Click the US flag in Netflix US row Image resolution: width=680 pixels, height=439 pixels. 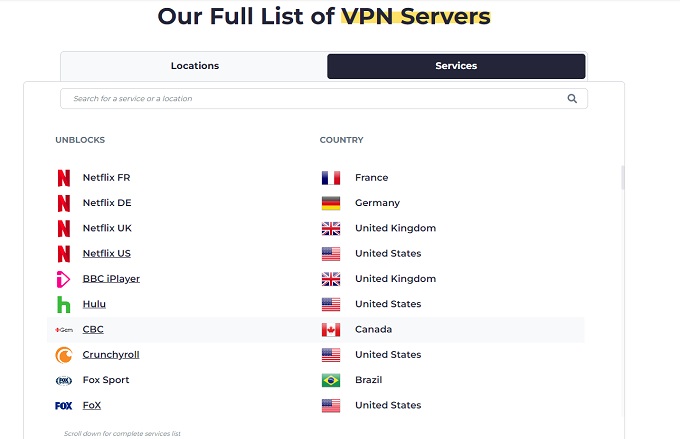tap(331, 254)
